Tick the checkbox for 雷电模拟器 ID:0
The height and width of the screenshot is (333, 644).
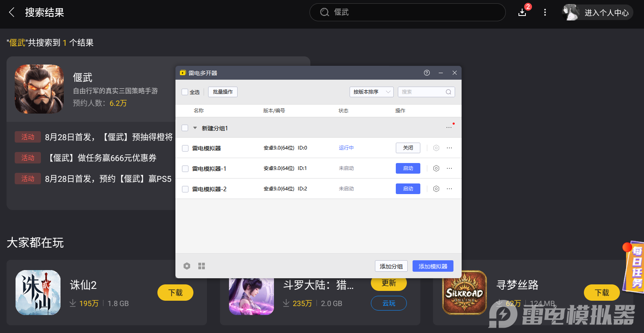[185, 148]
